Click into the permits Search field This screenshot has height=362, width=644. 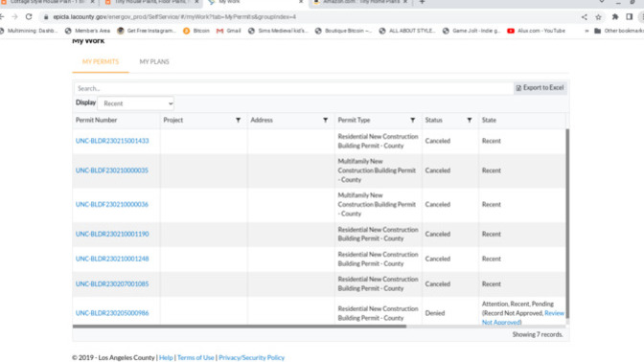pos(293,88)
